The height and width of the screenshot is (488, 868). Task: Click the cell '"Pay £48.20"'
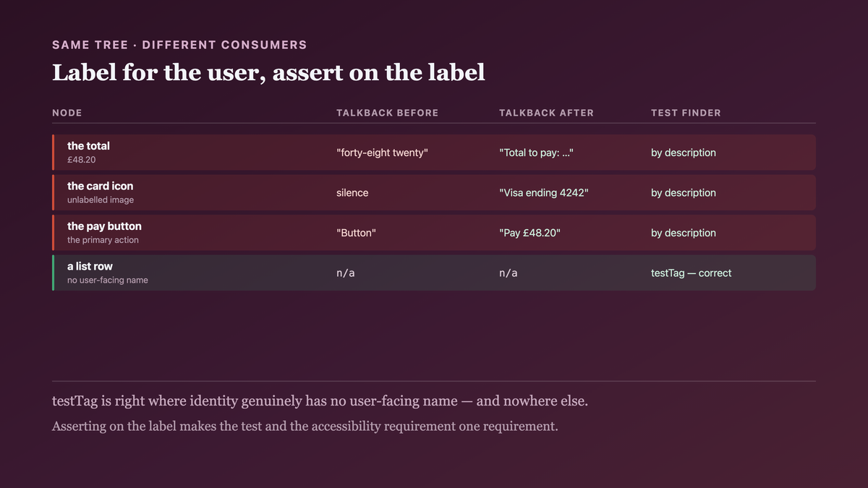point(530,233)
